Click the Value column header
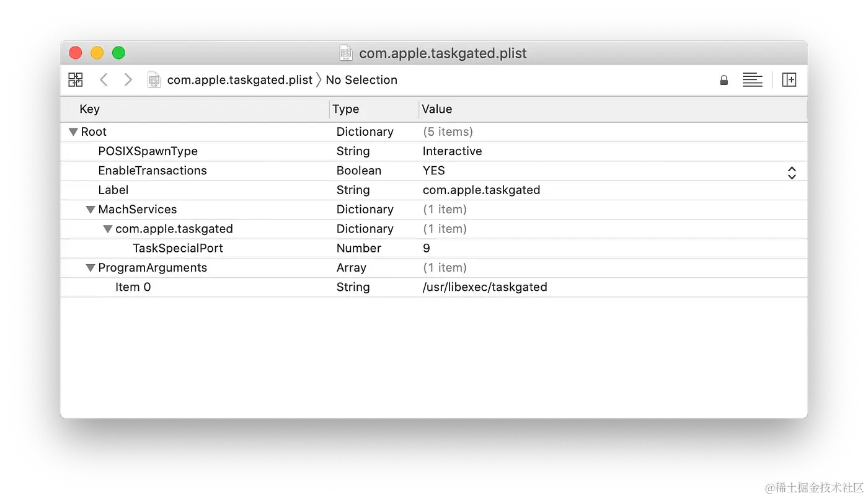This screenshot has height=498, width=868. click(437, 109)
